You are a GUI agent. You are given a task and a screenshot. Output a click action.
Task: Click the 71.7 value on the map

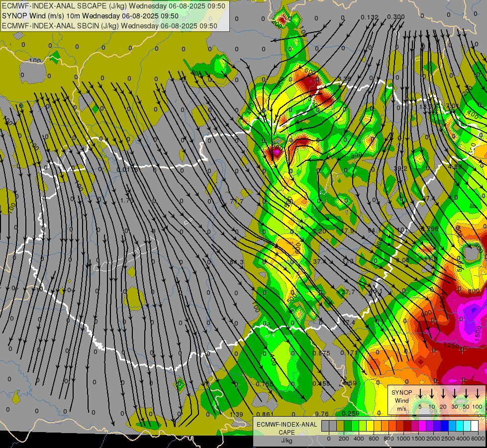237,202
